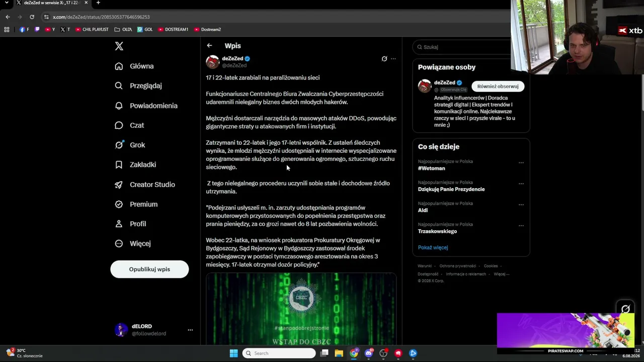Click the dELORD profile avatar
Screen dimensions: 644x362
(121, 330)
